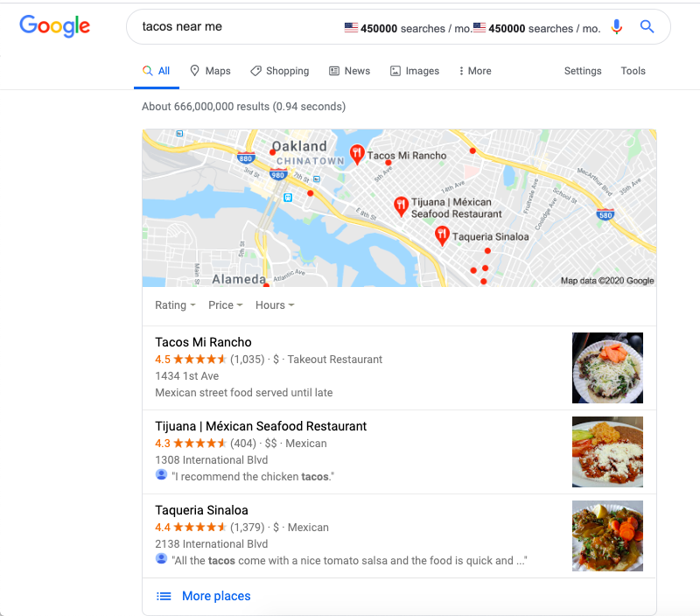Viewport: 700px width, 616px height.
Task: Click the More places list icon
Action: coord(164,597)
